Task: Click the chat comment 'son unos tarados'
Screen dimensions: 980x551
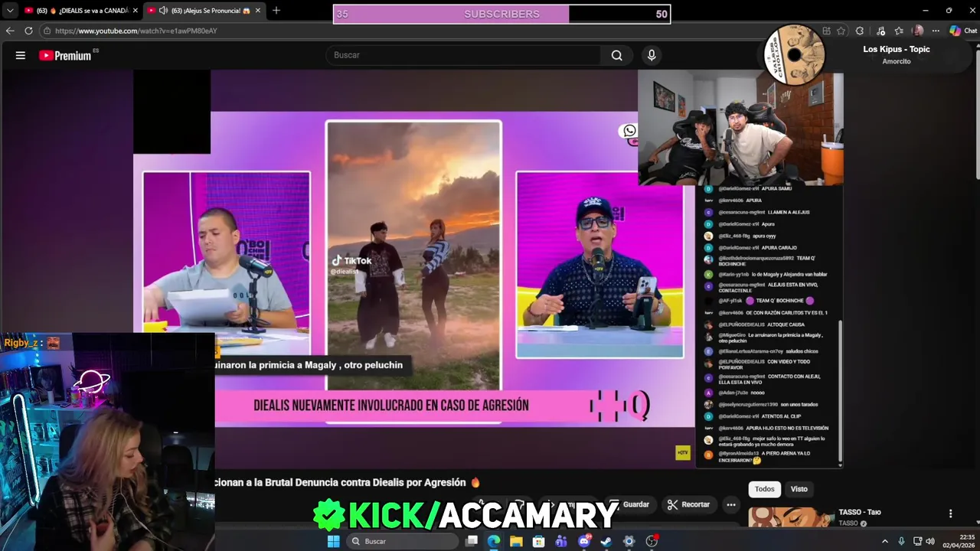Action: pyautogui.click(x=799, y=404)
